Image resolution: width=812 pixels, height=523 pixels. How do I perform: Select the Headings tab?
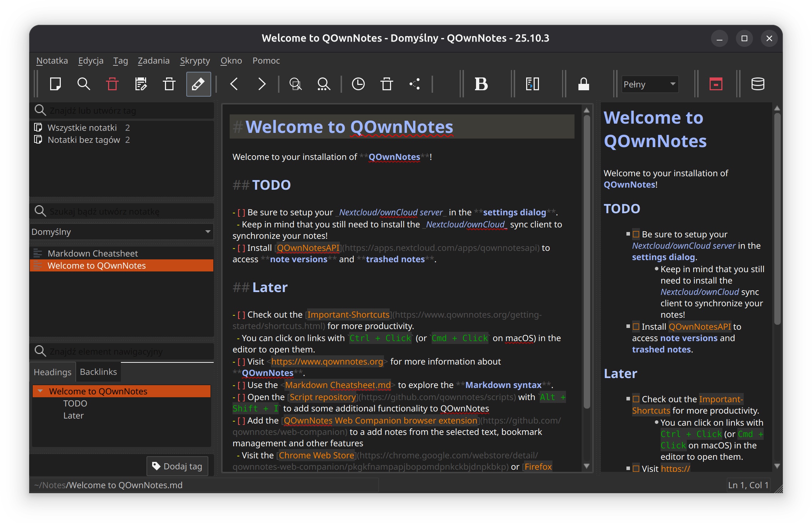tap(52, 372)
